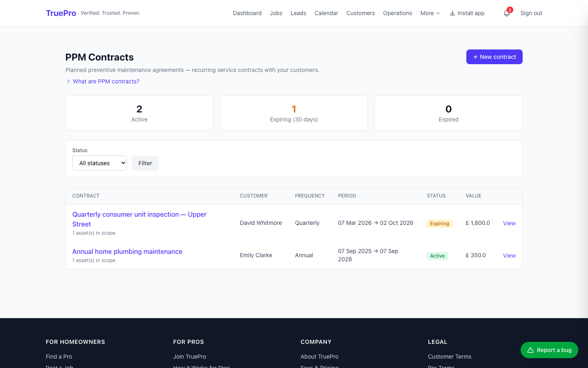The height and width of the screenshot is (368, 588).
Task: Open Join TruePro footer link
Action: point(189,357)
